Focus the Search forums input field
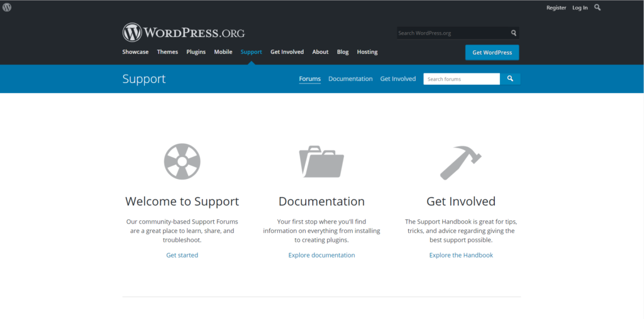644x319 pixels. coord(462,78)
